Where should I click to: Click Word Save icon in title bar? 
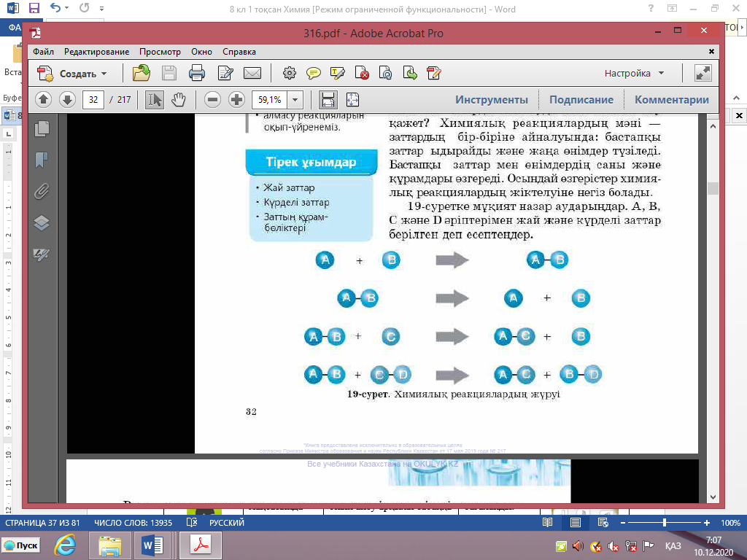(x=34, y=8)
